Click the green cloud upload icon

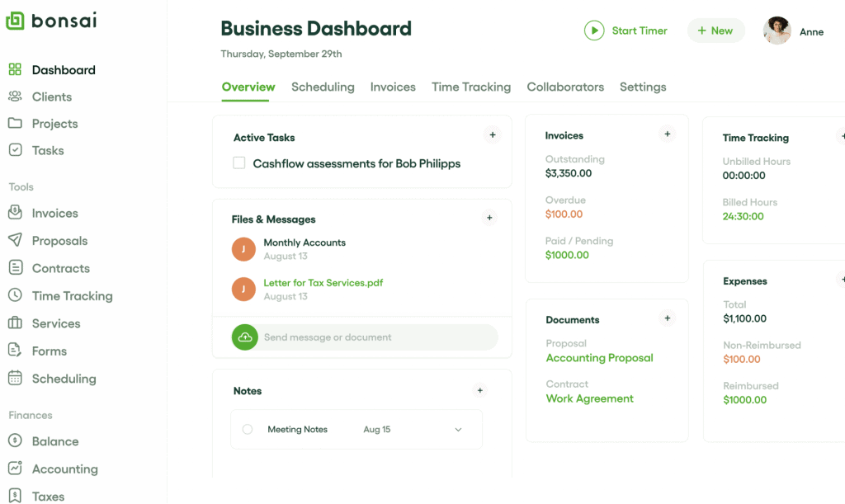click(x=244, y=337)
